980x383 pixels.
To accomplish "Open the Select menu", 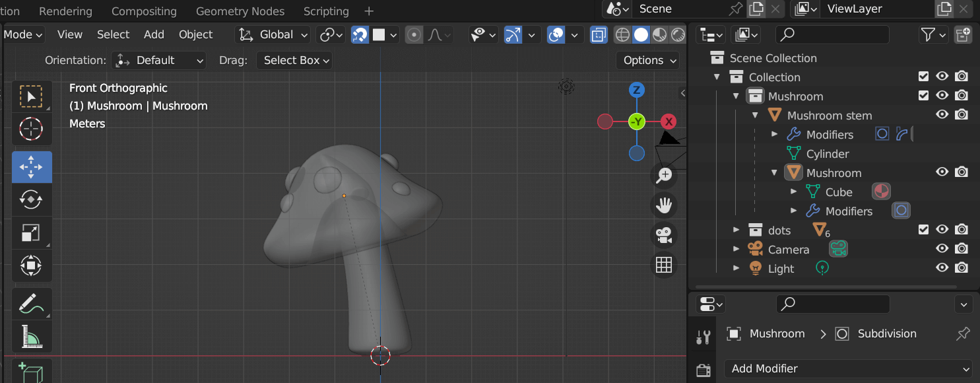I will (113, 34).
